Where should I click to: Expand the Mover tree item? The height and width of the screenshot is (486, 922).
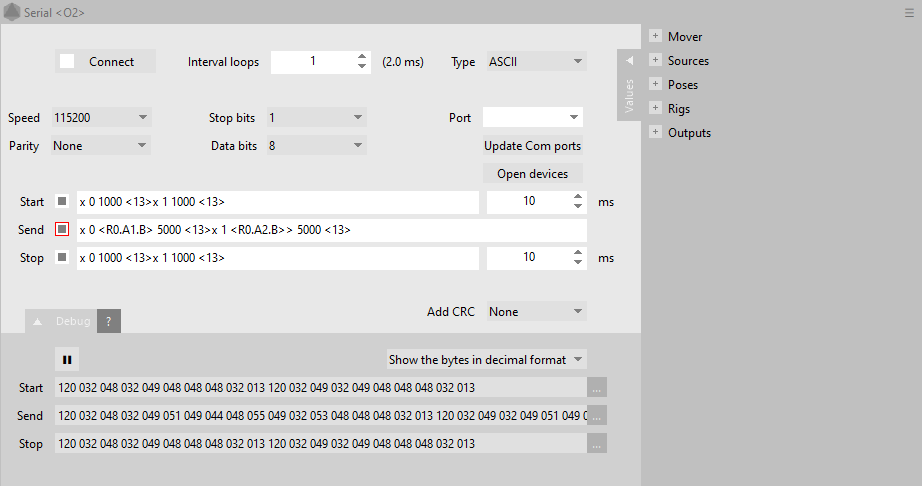coord(655,37)
